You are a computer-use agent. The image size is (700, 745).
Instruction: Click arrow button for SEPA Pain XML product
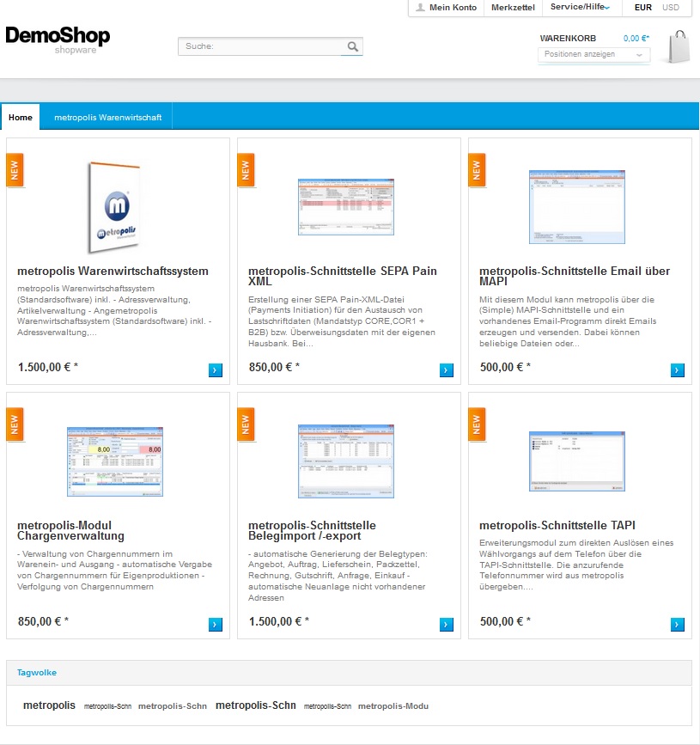(x=446, y=370)
